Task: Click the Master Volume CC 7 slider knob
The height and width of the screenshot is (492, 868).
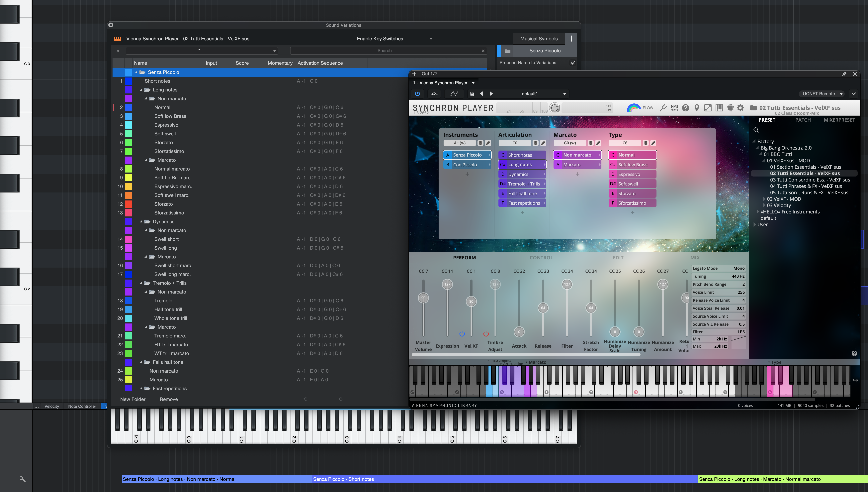Action: click(x=423, y=298)
